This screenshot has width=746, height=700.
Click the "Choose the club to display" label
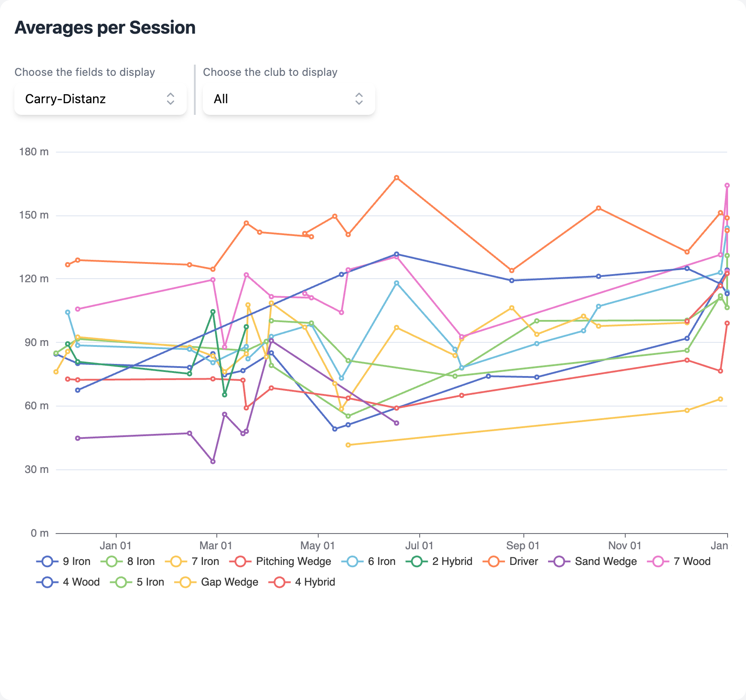(270, 72)
